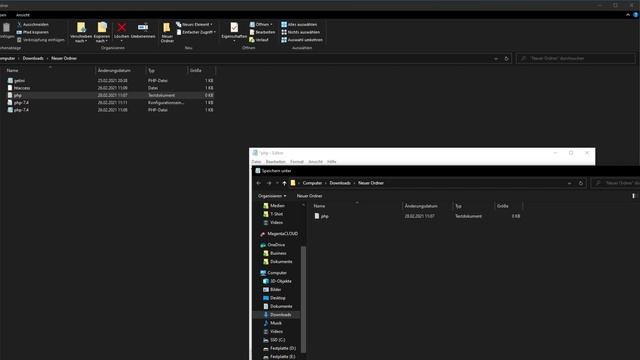Select SSD (C:) in the save dialog sidebar
This screenshot has height=360, width=640.
tap(278, 340)
